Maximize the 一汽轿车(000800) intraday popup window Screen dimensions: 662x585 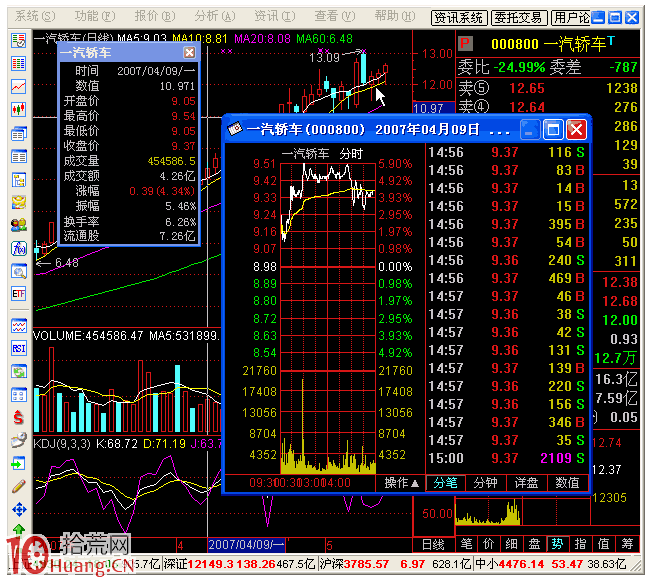[553, 129]
